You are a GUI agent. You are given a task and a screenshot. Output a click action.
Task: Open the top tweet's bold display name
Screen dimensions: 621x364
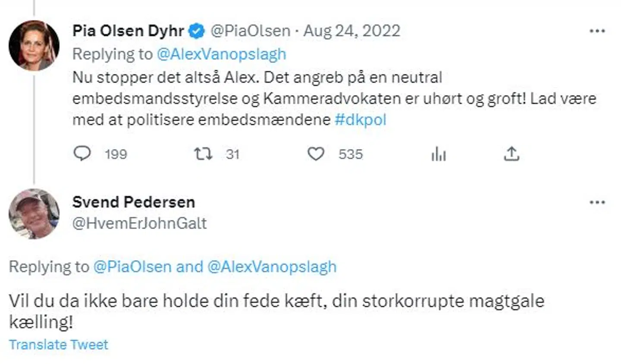coord(128,31)
